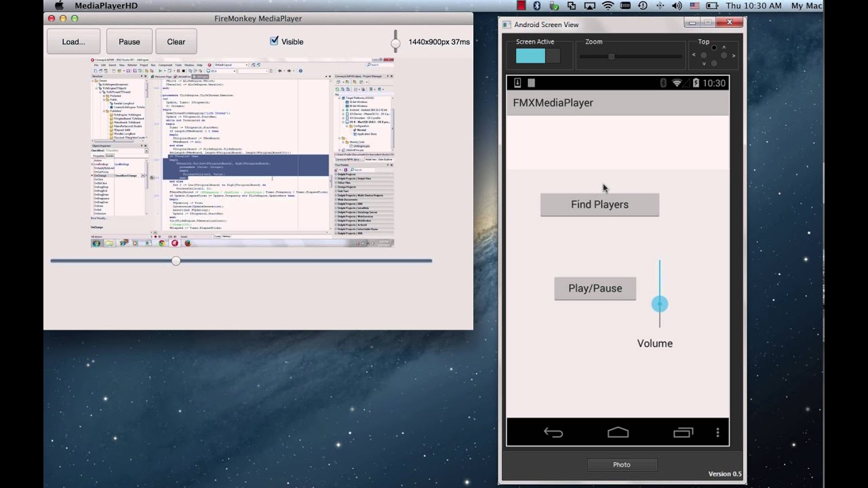Click the Clear button
Screen dimensions: 868x488
pyautogui.click(x=176, y=41)
